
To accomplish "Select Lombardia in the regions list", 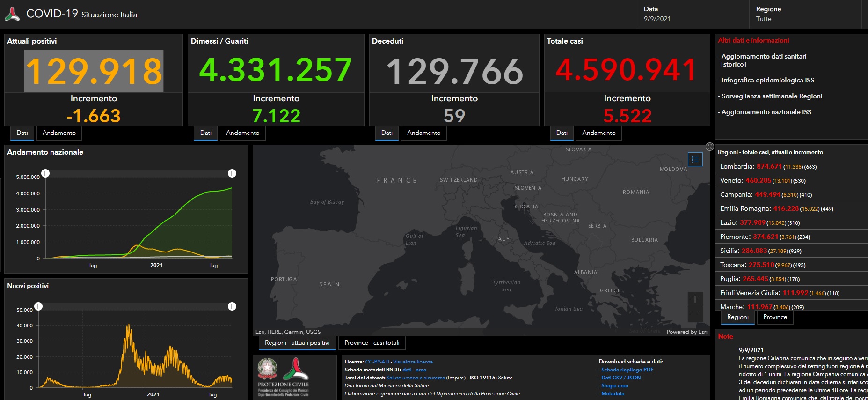I will click(x=737, y=167).
